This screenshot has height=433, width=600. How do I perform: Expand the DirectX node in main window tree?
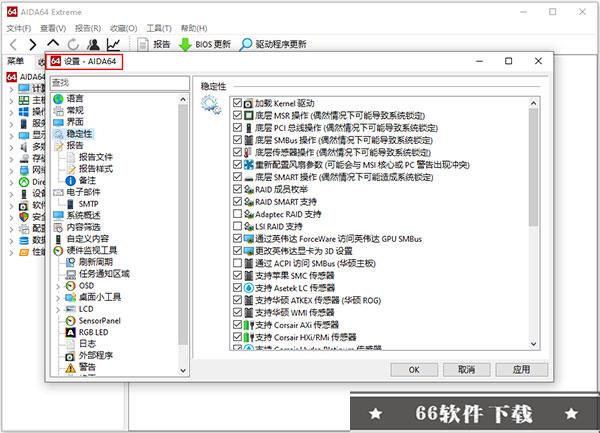[11, 182]
